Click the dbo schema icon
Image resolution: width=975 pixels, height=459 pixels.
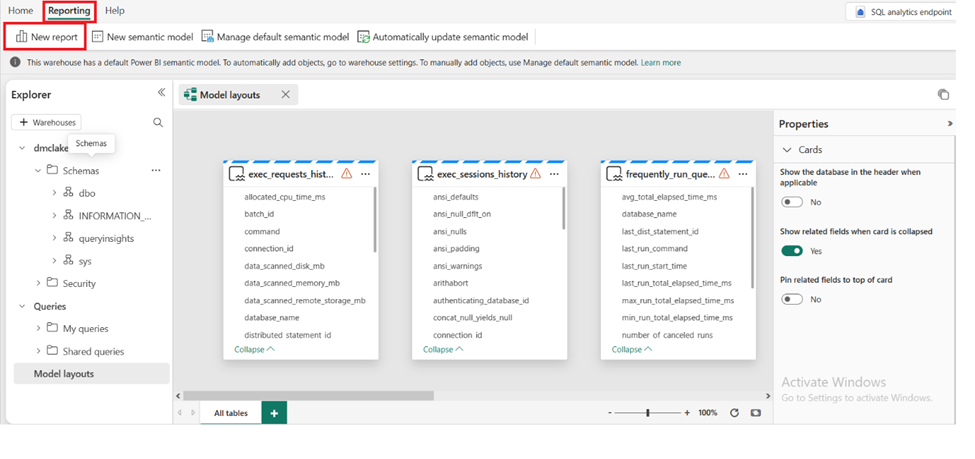68,193
